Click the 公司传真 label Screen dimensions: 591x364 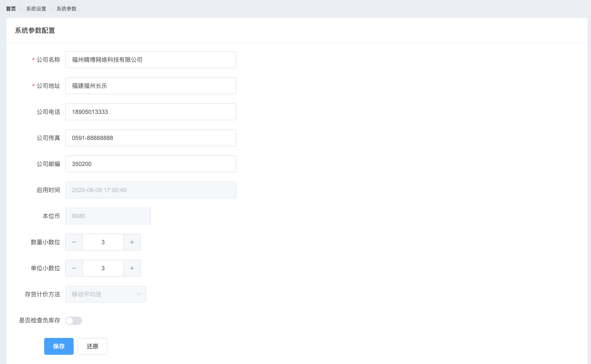click(x=48, y=138)
